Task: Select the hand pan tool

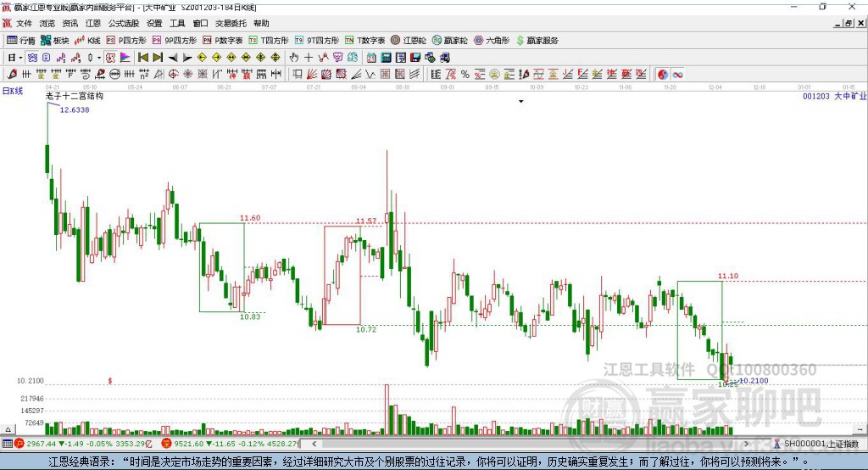Action: (294, 58)
